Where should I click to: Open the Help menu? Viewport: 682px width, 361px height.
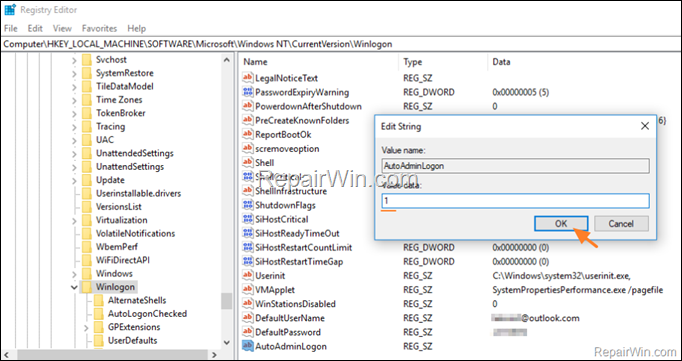click(136, 28)
